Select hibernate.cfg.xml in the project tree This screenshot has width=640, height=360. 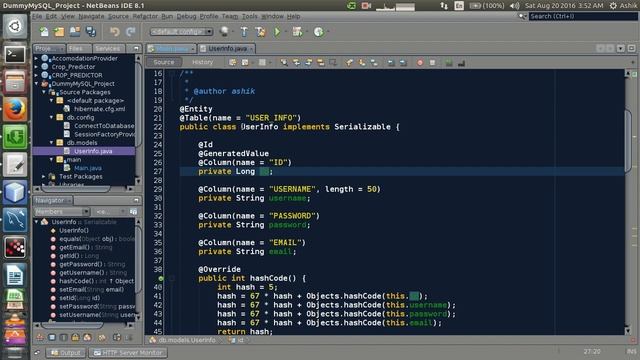[99, 109]
